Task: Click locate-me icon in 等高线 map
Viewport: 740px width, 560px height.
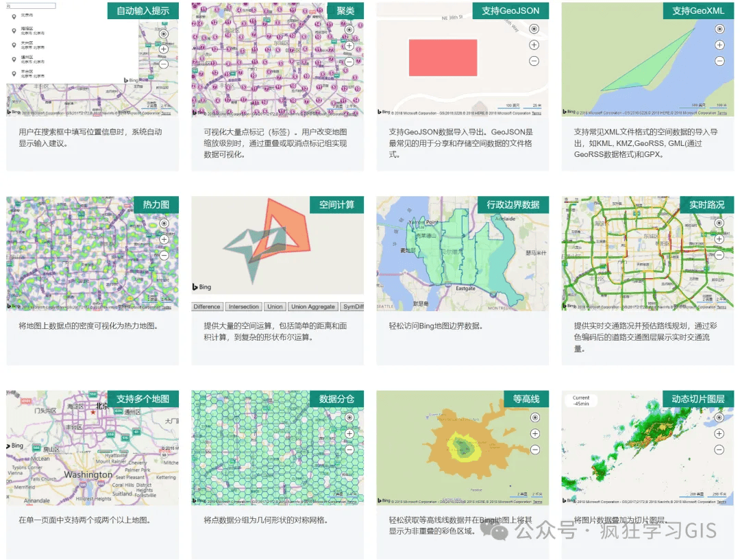Action: [534, 417]
